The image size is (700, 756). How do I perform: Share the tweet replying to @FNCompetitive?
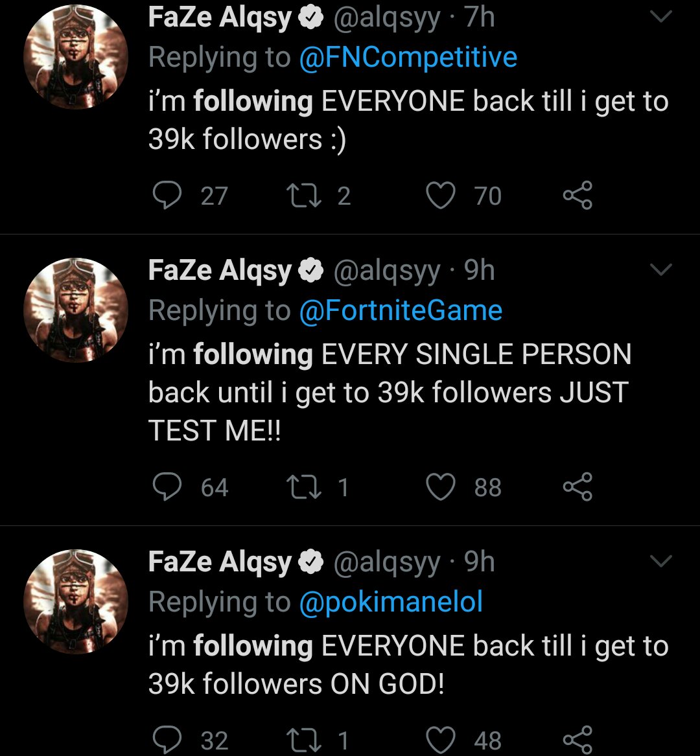577,196
